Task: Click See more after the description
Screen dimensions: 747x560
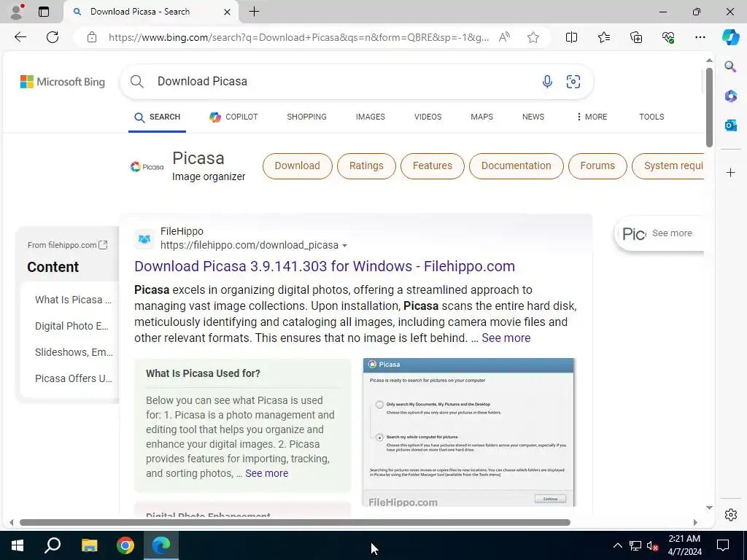Action: (x=506, y=338)
